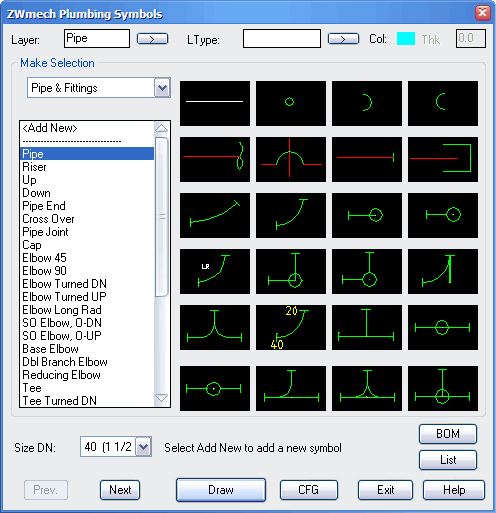This screenshot has height=513, width=496.
Task: Open the CFG configuration button
Action: [309, 490]
